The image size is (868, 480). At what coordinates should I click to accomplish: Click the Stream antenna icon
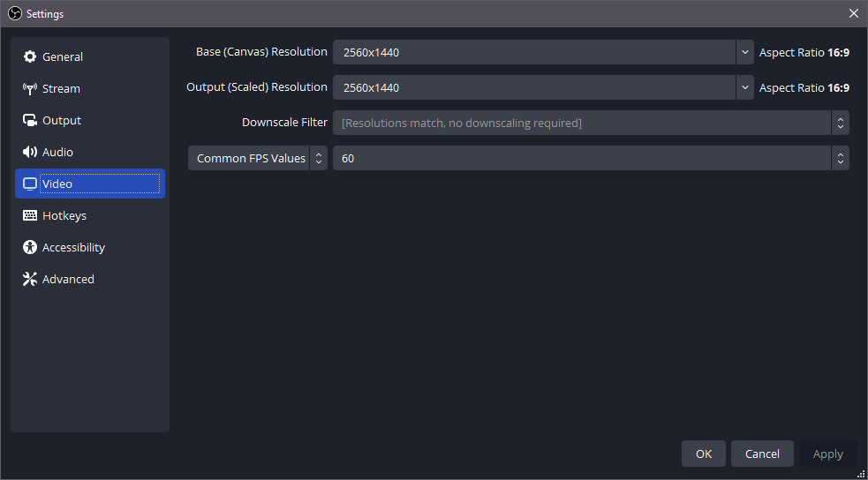tap(30, 89)
